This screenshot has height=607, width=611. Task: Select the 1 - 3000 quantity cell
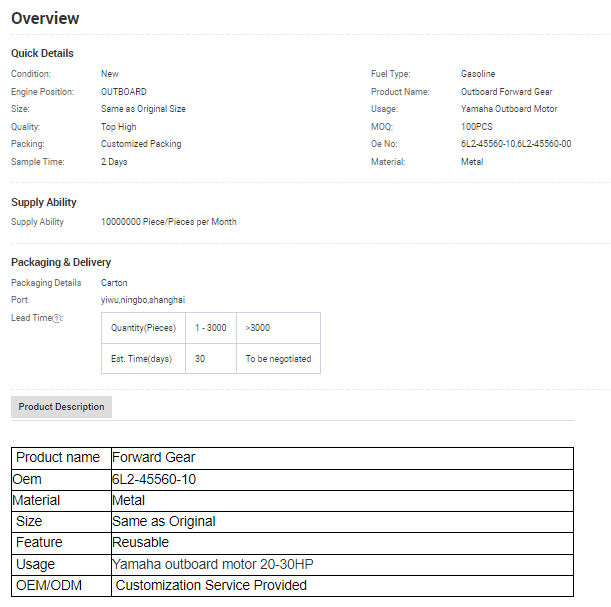(x=210, y=328)
